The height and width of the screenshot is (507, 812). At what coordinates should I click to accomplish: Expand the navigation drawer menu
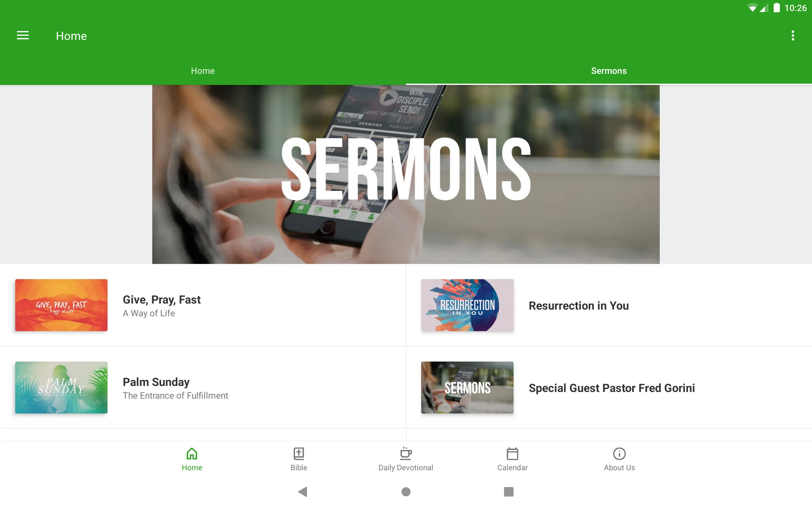pyautogui.click(x=23, y=35)
